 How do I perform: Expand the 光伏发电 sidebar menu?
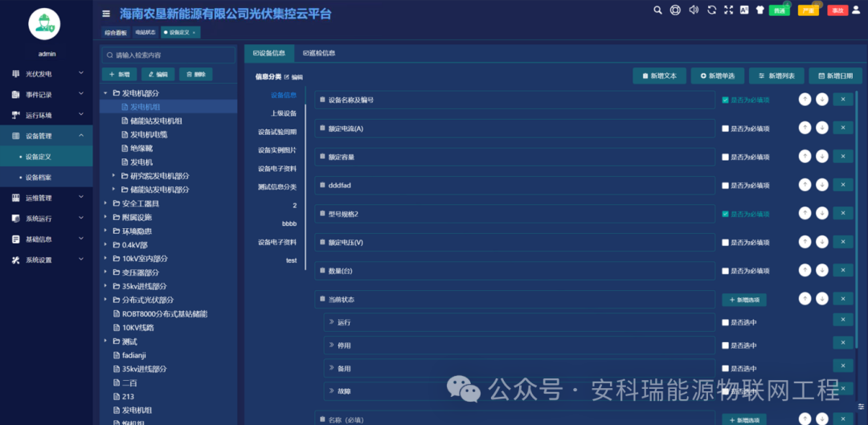point(47,74)
